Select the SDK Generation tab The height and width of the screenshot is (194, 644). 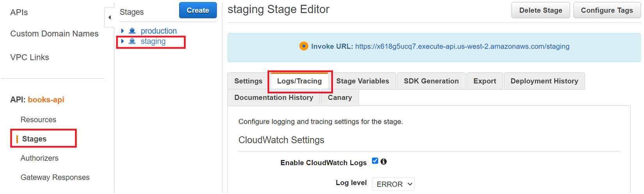(x=431, y=81)
